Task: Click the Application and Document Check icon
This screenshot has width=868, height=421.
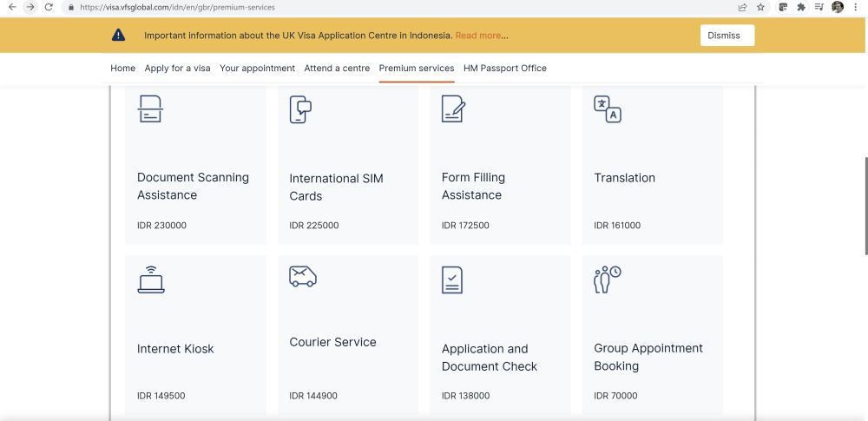Action: point(452,280)
